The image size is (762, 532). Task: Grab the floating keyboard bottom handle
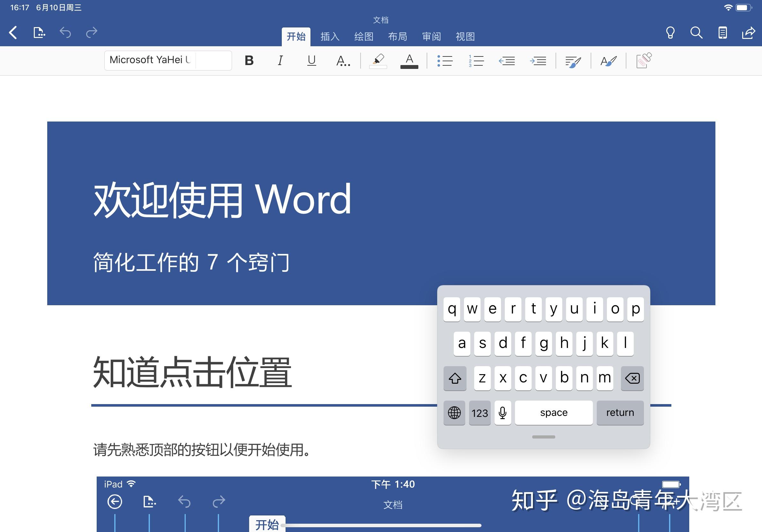(544, 437)
